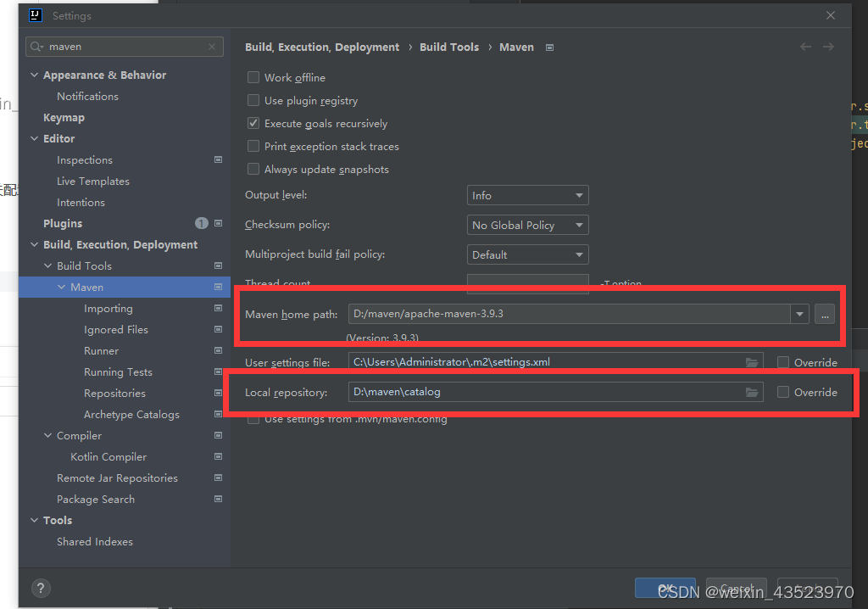868x609 pixels.
Task: Navigate forward with the right arrow
Action: click(828, 47)
